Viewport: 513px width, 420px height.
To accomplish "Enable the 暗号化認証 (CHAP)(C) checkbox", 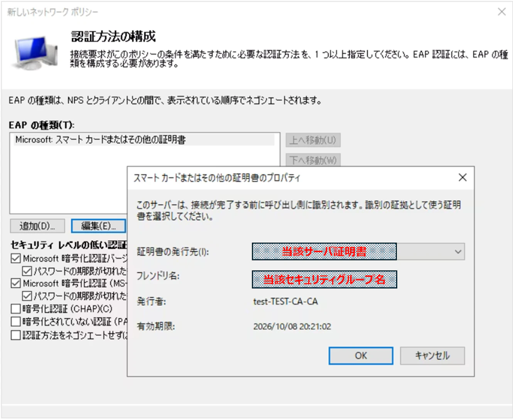I will point(15,309).
